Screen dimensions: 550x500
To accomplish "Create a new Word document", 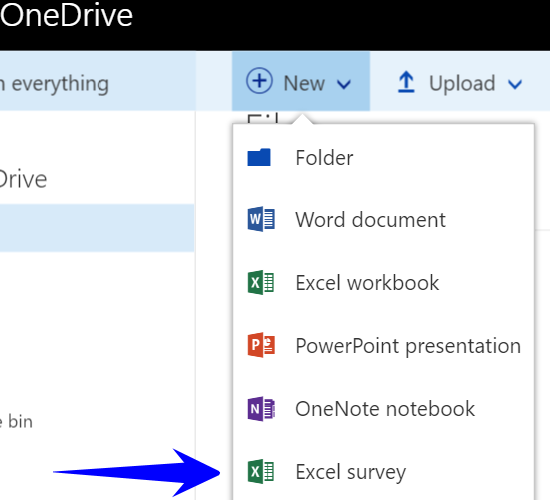I will 384,220.
